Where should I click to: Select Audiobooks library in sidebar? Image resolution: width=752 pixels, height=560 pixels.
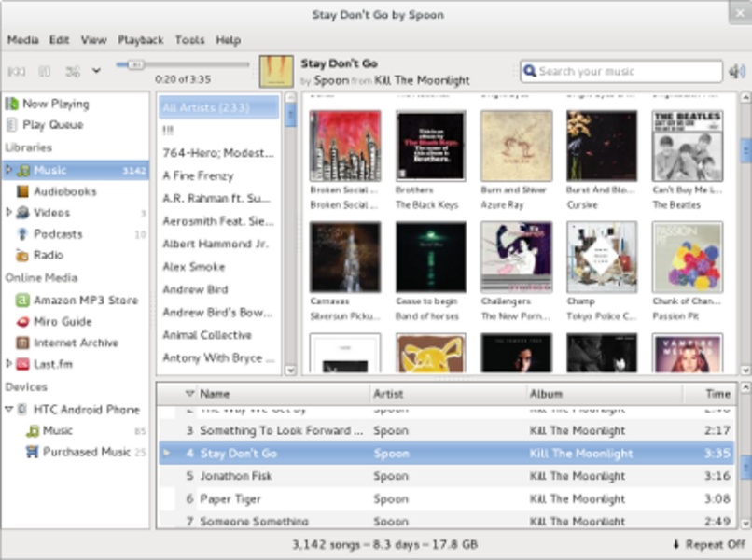click(x=64, y=191)
